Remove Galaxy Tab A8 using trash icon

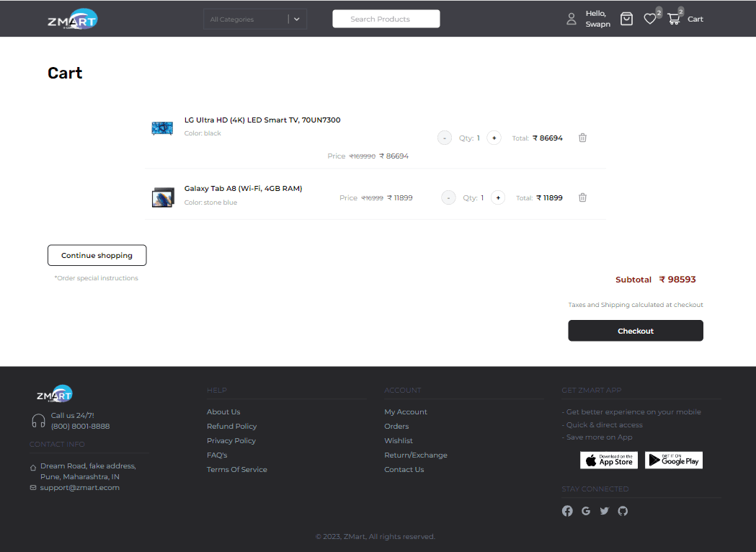tap(582, 197)
